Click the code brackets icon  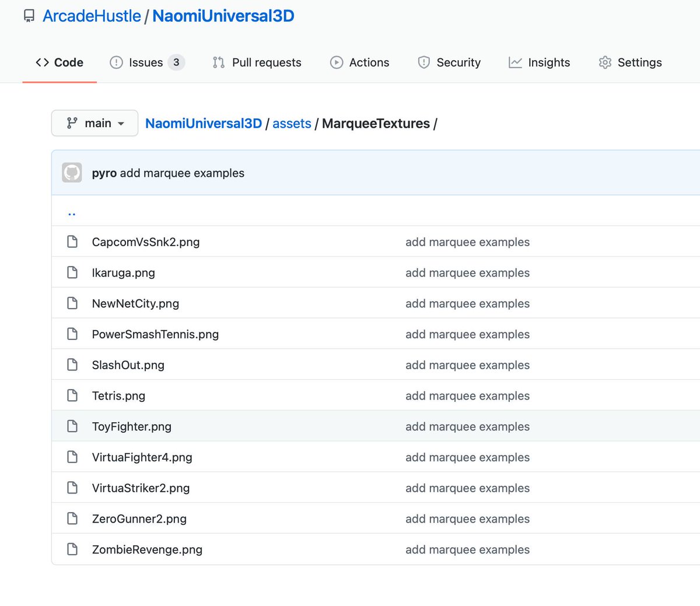pyautogui.click(x=42, y=62)
